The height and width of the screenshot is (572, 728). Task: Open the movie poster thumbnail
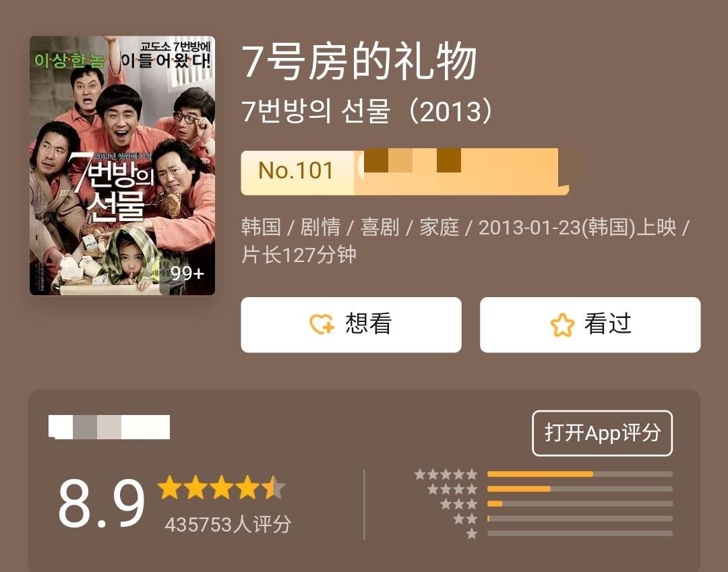pos(122,166)
